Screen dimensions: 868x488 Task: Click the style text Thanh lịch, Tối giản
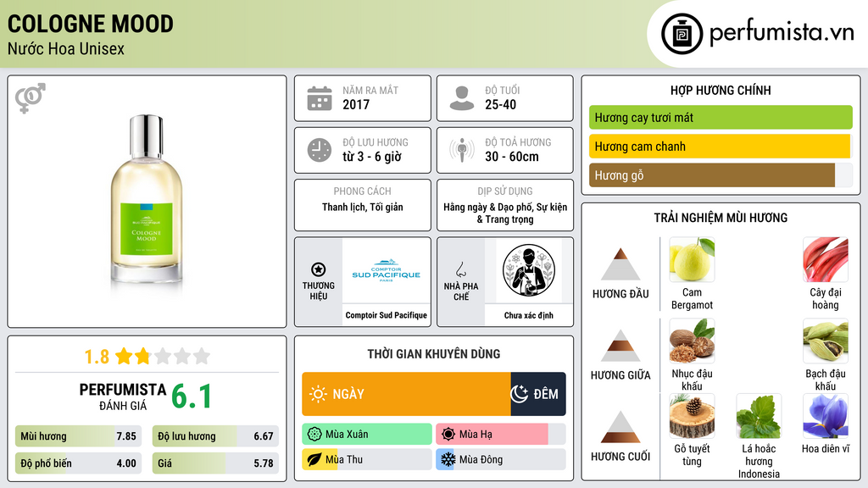click(363, 207)
